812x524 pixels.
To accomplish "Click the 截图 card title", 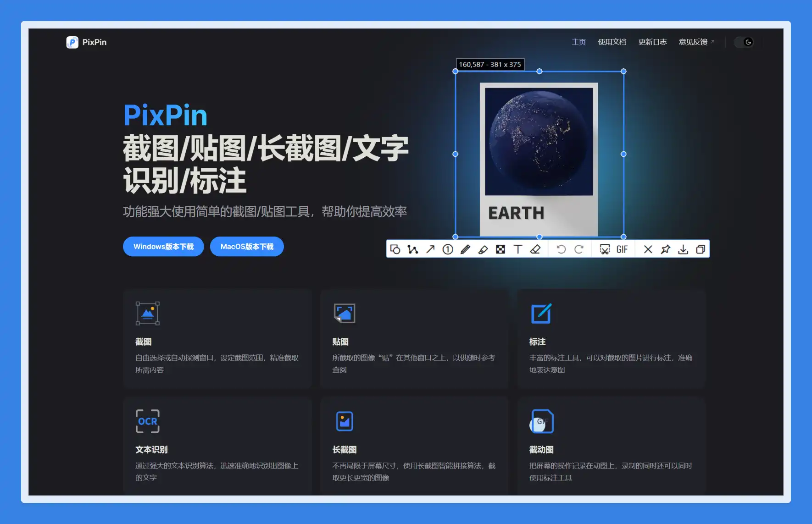I will (143, 342).
